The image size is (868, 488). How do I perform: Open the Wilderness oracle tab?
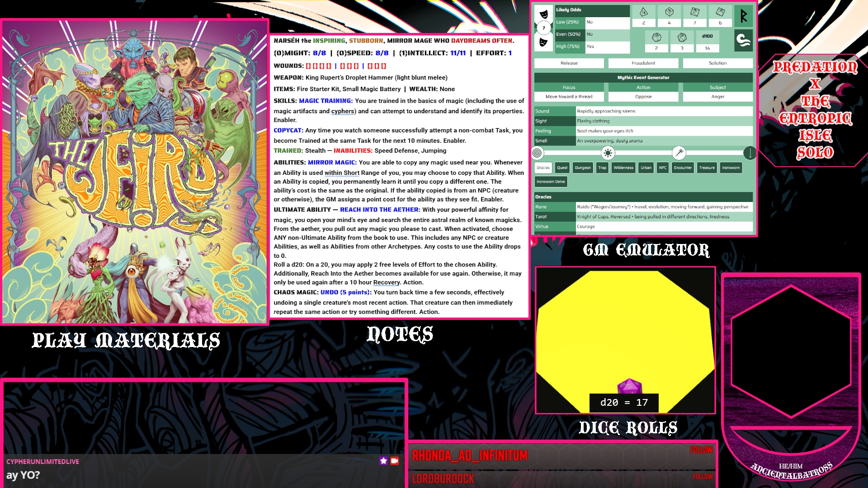(x=623, y=168)
